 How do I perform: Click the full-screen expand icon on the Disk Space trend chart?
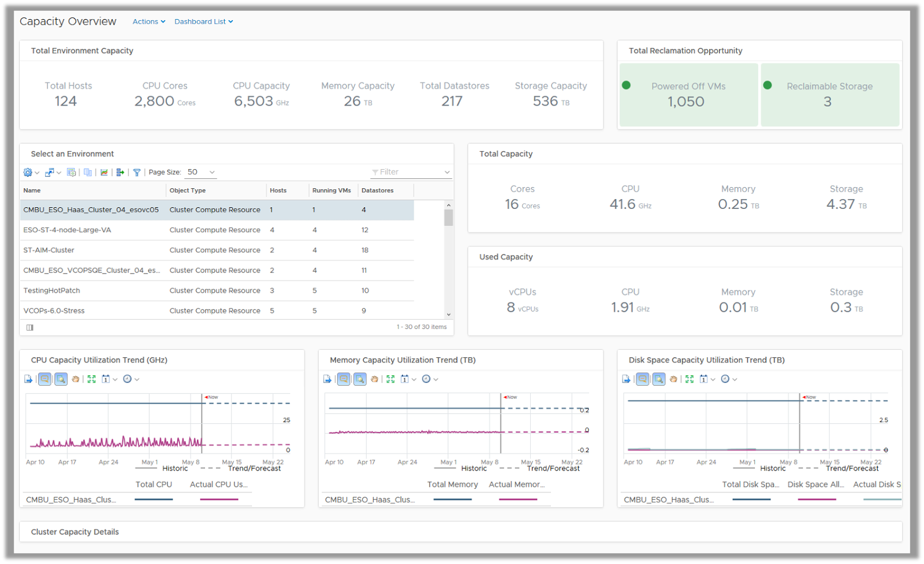coord(689,379)
